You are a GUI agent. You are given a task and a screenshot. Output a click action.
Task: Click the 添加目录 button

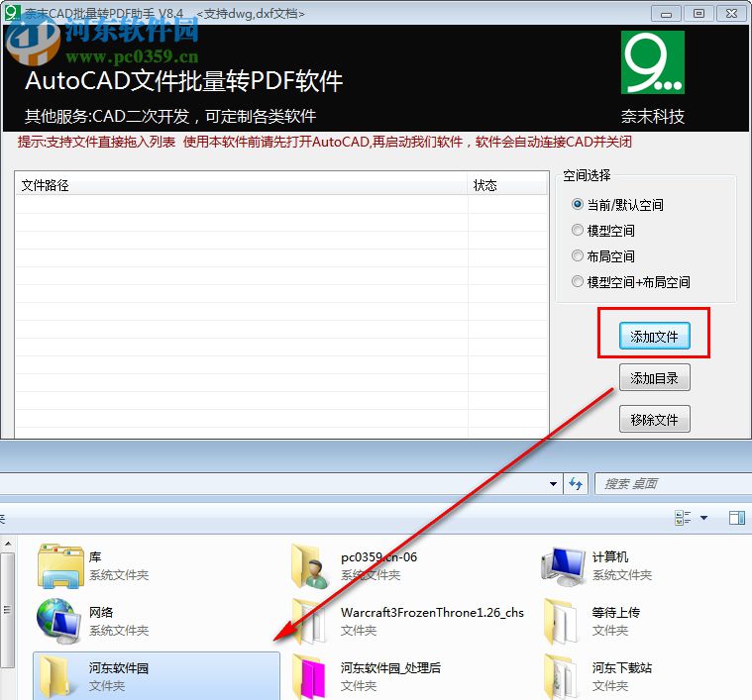(x=654, y=377)
